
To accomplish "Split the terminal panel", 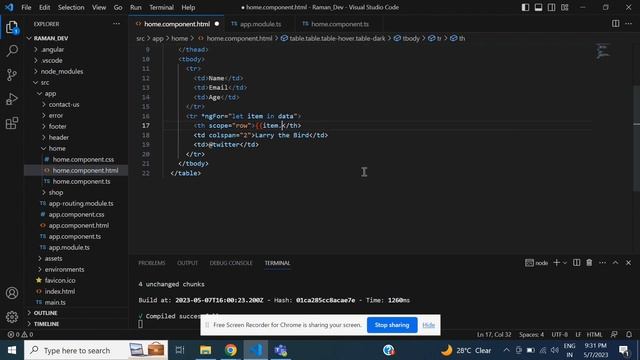I will point(576,263).
